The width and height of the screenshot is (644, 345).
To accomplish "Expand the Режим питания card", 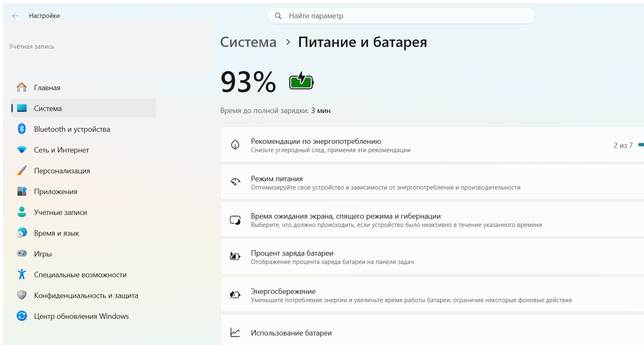I will 432,182.
